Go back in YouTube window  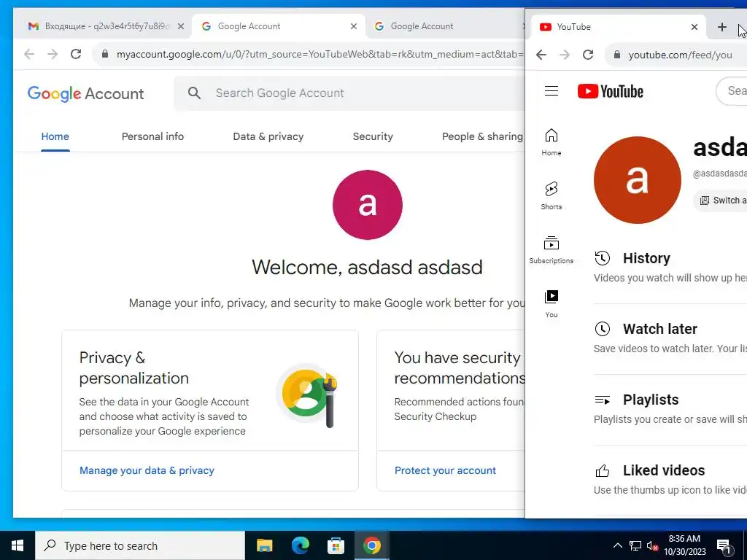(541, 55)
